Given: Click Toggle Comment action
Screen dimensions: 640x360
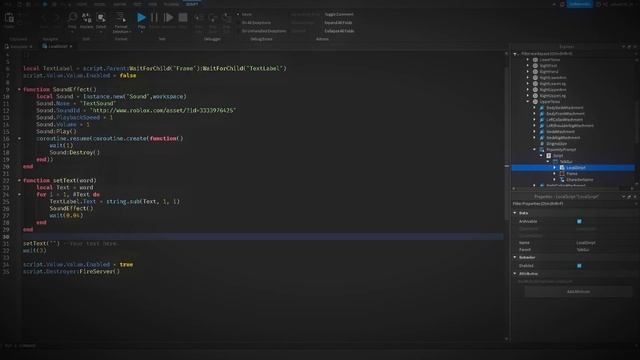Looking at the screenshot, I should click(x=339, y=14).
